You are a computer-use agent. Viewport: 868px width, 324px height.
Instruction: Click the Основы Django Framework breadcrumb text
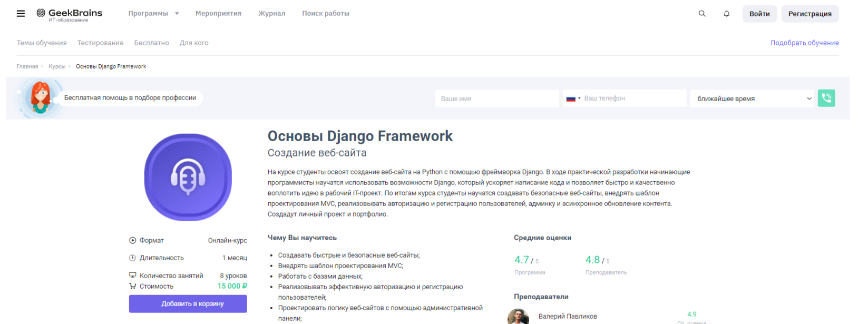[x=111, y=66]
